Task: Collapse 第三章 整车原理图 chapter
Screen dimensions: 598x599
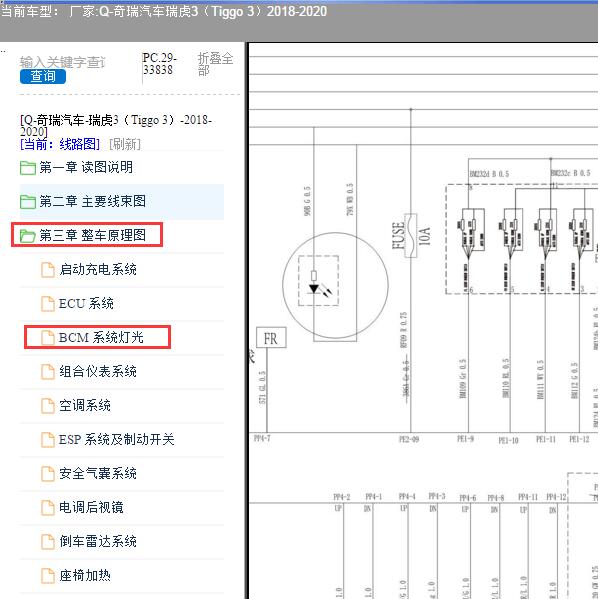Action: pyautogui.click(x=92, y=235)
